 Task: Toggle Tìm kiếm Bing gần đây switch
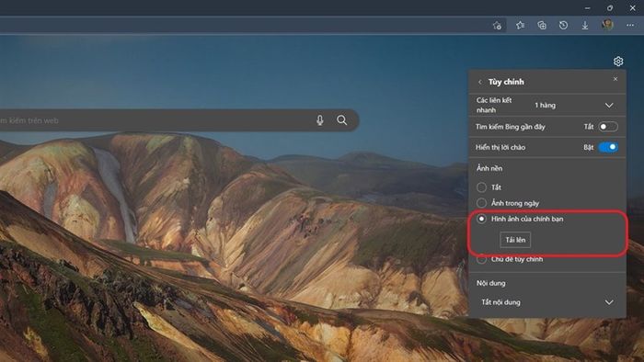608,127
